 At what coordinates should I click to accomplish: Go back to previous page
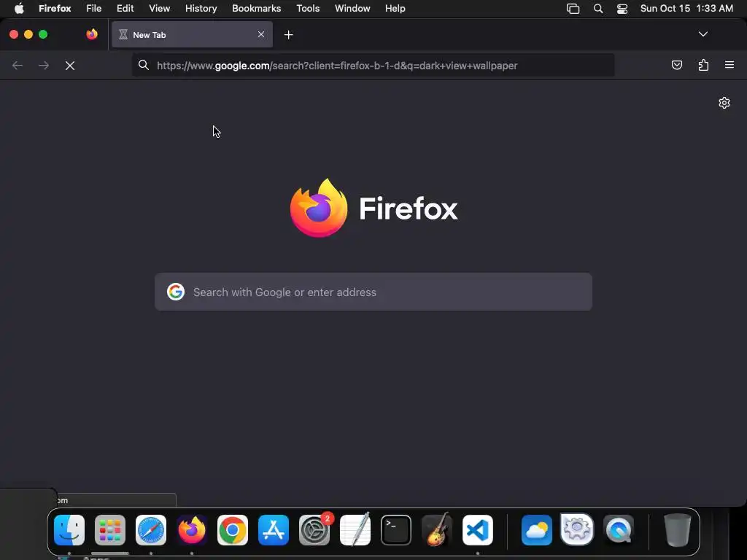[x=18, y=66]
